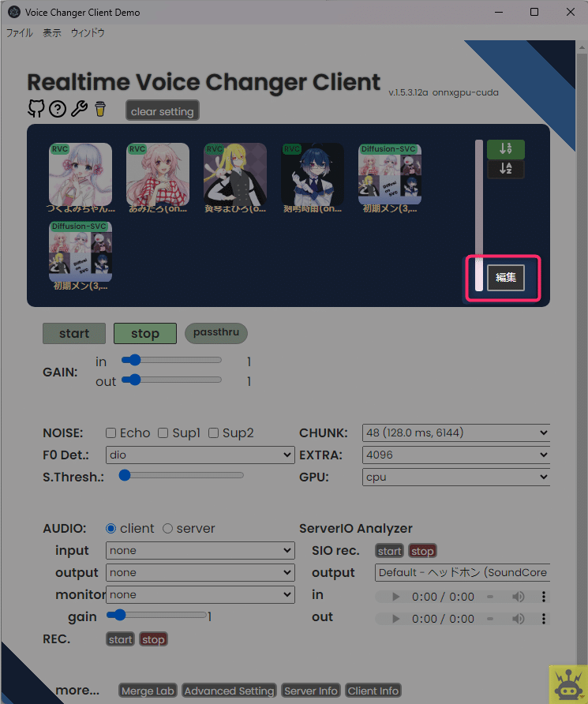Viewport: 588px width, 704px height.
Task: Open the CHUNK size dropdown
Action: point(456,433)
